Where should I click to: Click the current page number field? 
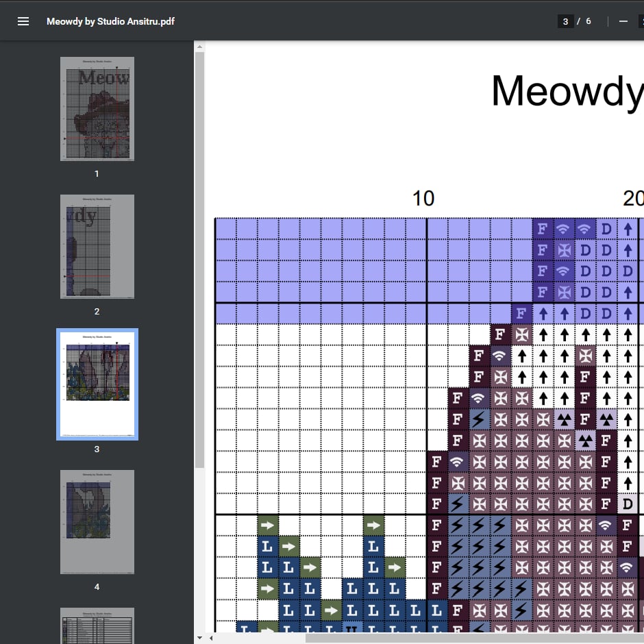click(565, 21)
